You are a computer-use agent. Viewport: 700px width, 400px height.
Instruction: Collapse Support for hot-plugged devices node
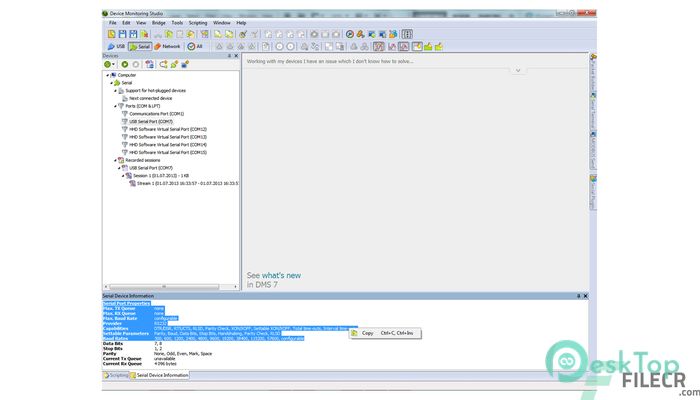tap(115, 91)
